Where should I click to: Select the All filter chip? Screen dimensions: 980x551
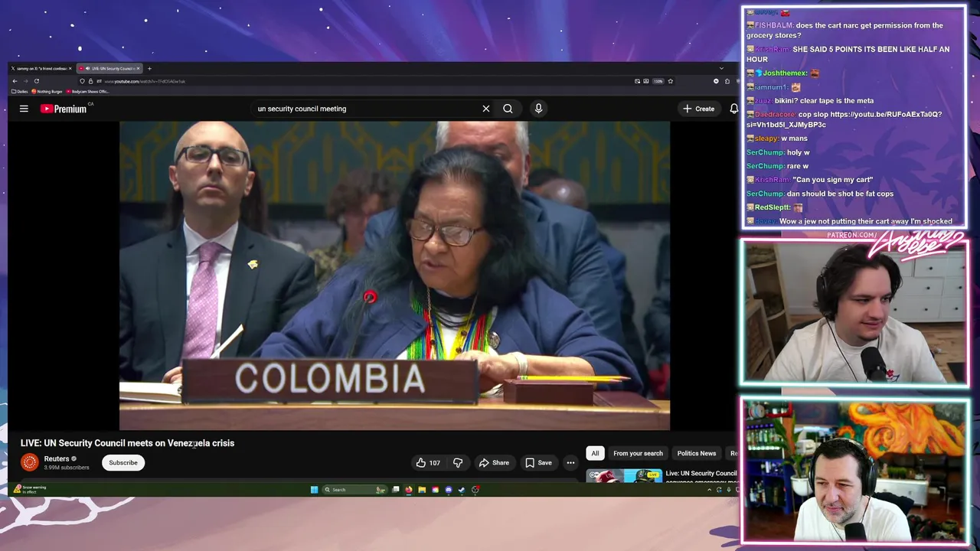[595, 453]
